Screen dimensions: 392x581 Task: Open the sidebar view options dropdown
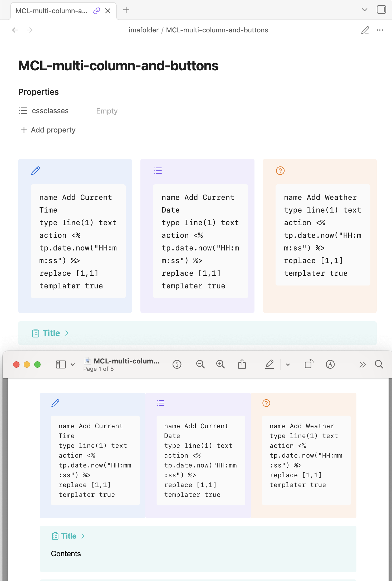[x=73, y=365]
